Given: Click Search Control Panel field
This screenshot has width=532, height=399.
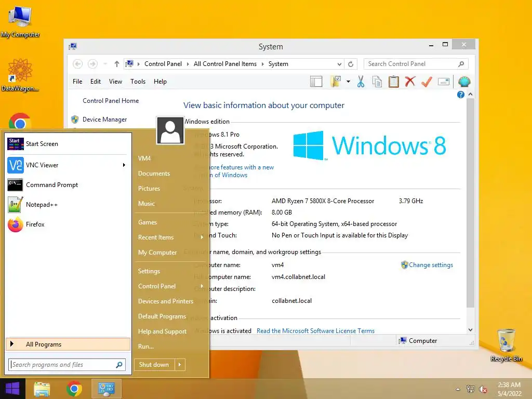Looking at the screenshot, I should coord(416,64).
